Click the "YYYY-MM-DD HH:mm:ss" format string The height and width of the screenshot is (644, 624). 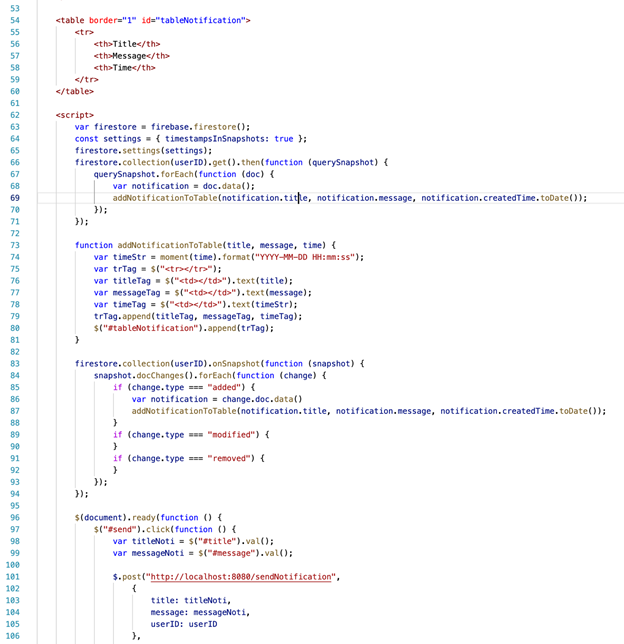305,257
